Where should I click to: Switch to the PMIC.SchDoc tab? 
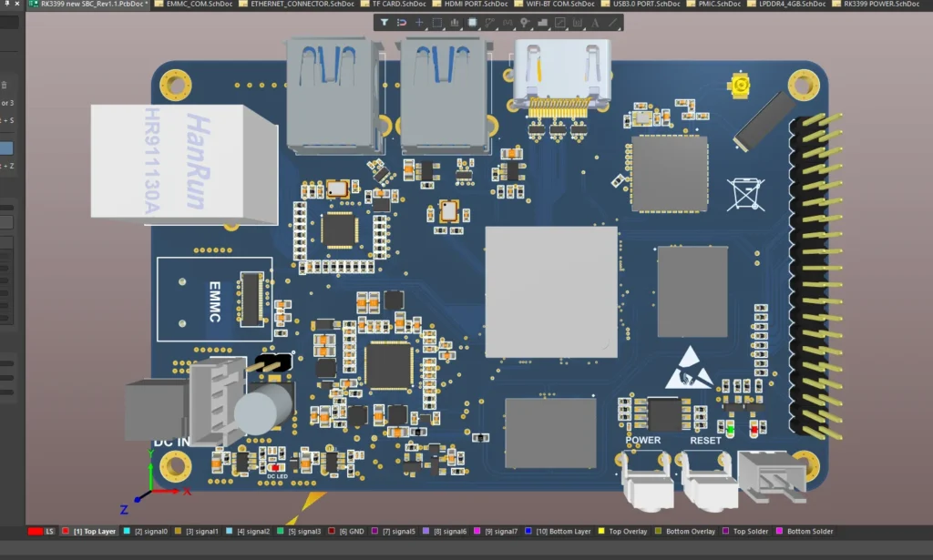[716, 5]
